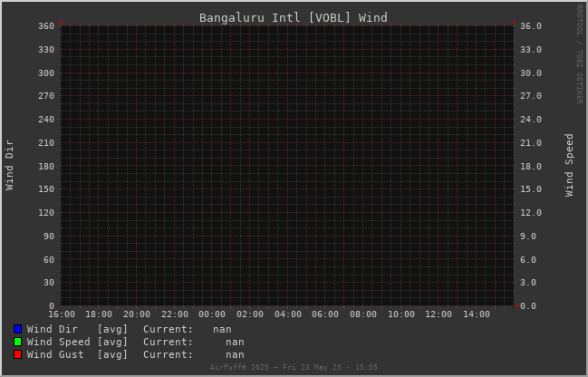Click the 270 wind direction axis value

point(46,96)
